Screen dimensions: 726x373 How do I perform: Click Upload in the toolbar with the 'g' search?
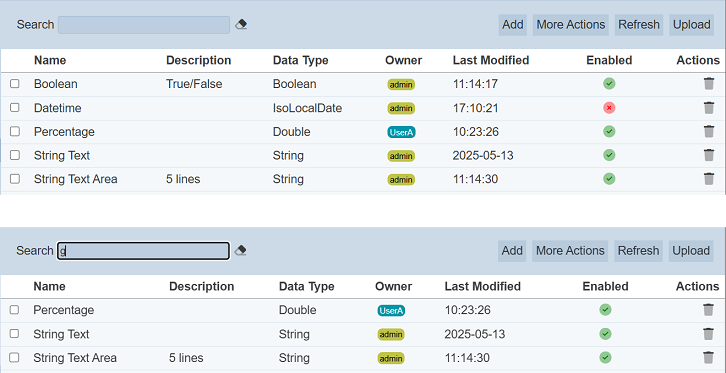click(x=691, y=251)
